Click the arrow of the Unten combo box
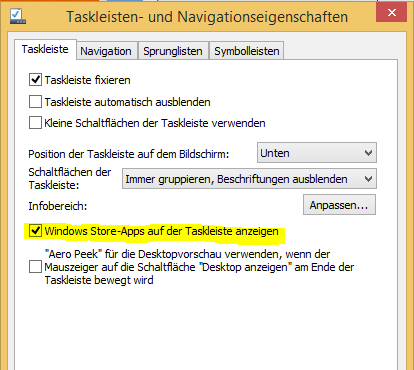This screenshot has width=414, height=370. 368,153
